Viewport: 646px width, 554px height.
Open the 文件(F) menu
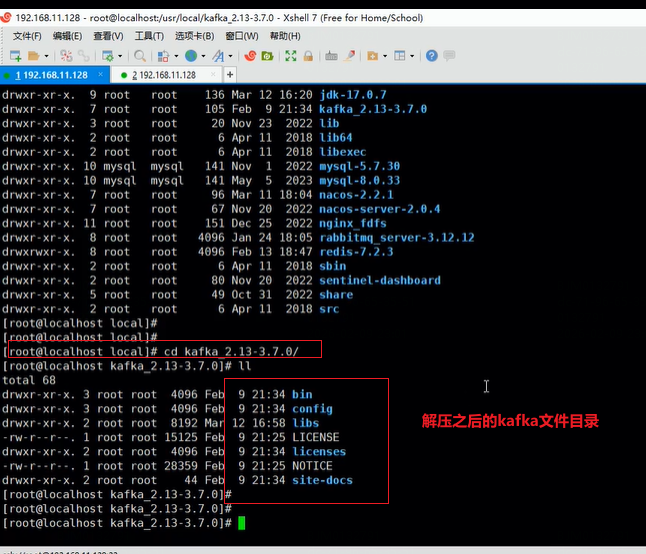[27, 36]
